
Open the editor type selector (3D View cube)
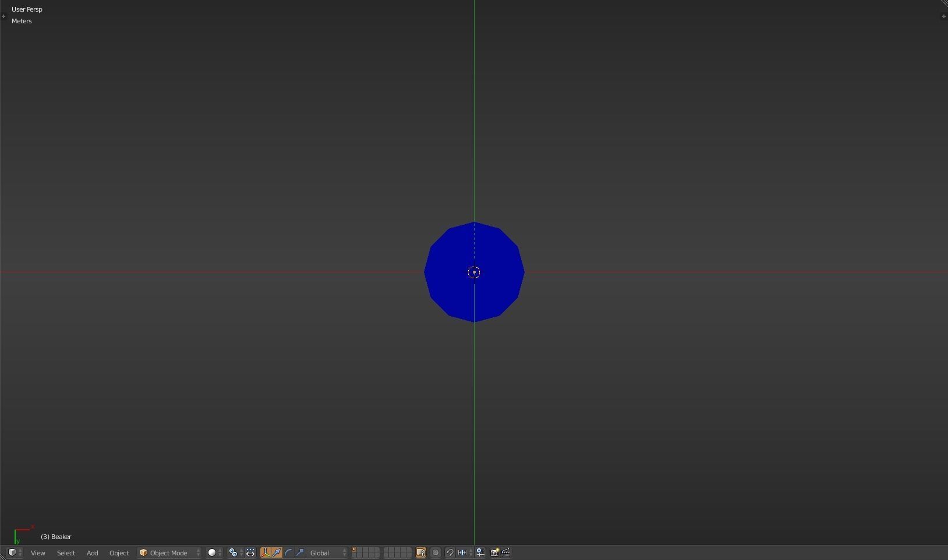[15, 552]
